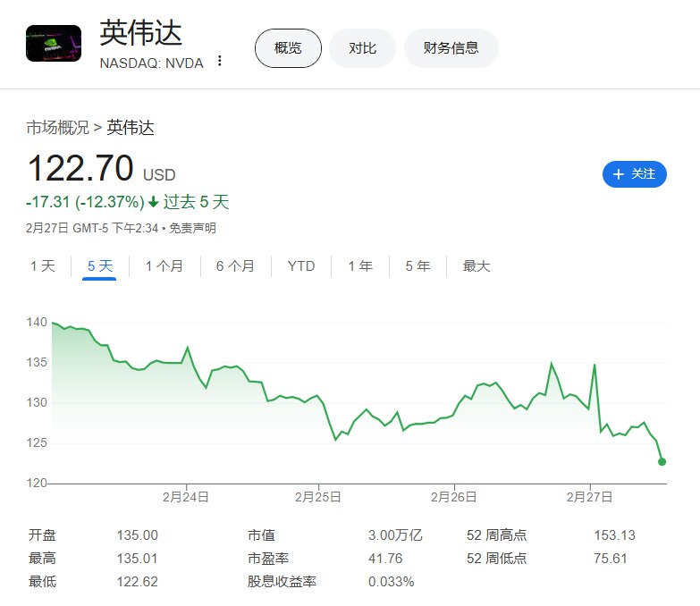Click the 关注 follow button
This screenshot has height=606, width=700.
click(635, 174)
